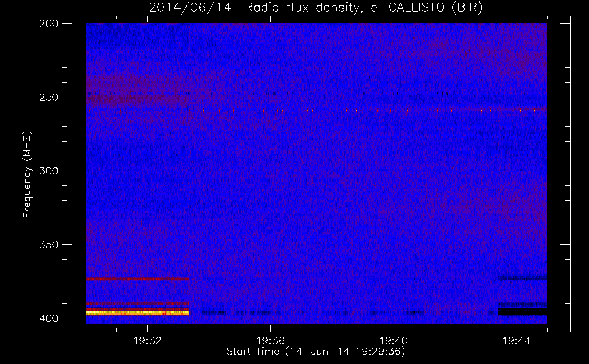The height and width of the screenshot is (364, 589).
Task: Click the 200 frequency tick label
Action: pos(49,24)
